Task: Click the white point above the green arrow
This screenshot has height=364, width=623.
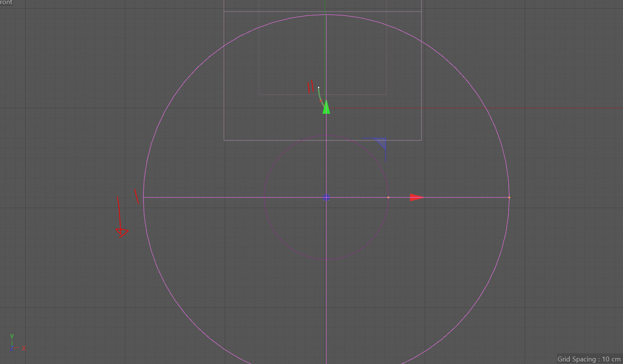Action: (319, 86)
